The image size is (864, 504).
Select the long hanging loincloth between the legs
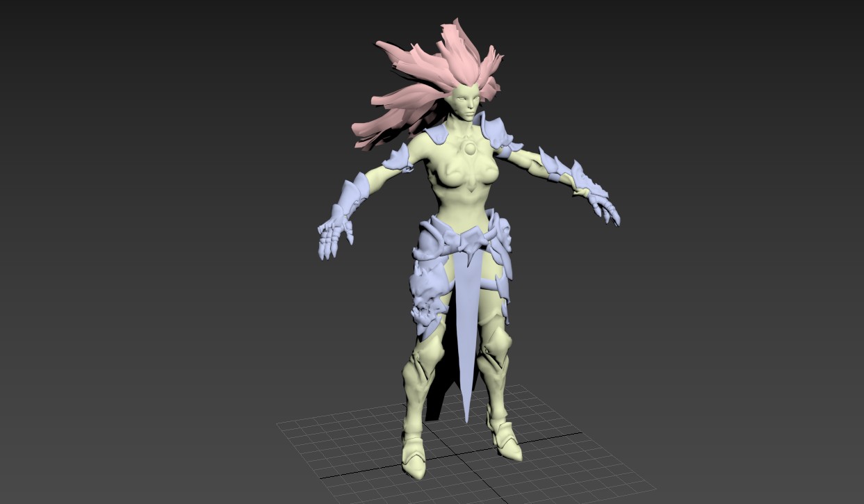pyautogui.click(x=464, y=313)
